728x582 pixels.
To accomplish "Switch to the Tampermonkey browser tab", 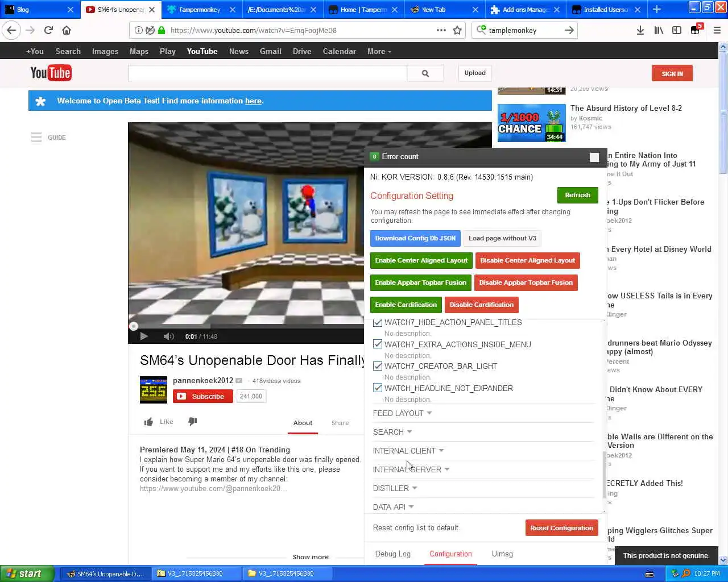I will [x=201, y=9].
